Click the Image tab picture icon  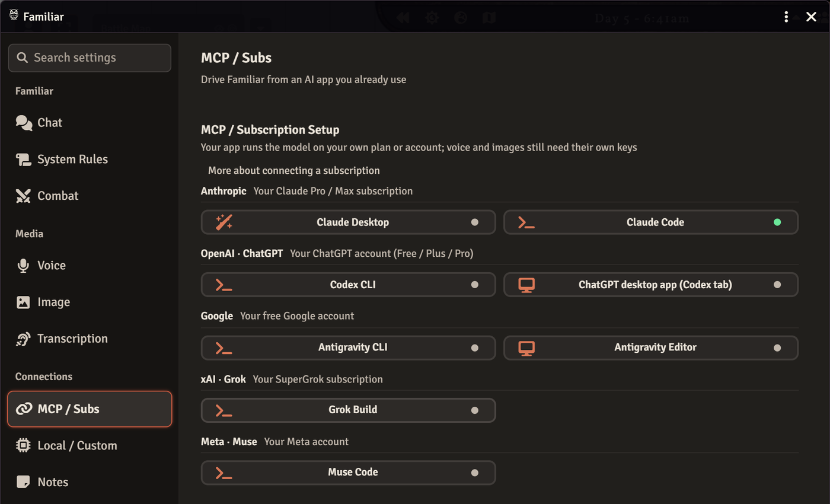coord(23,302)
